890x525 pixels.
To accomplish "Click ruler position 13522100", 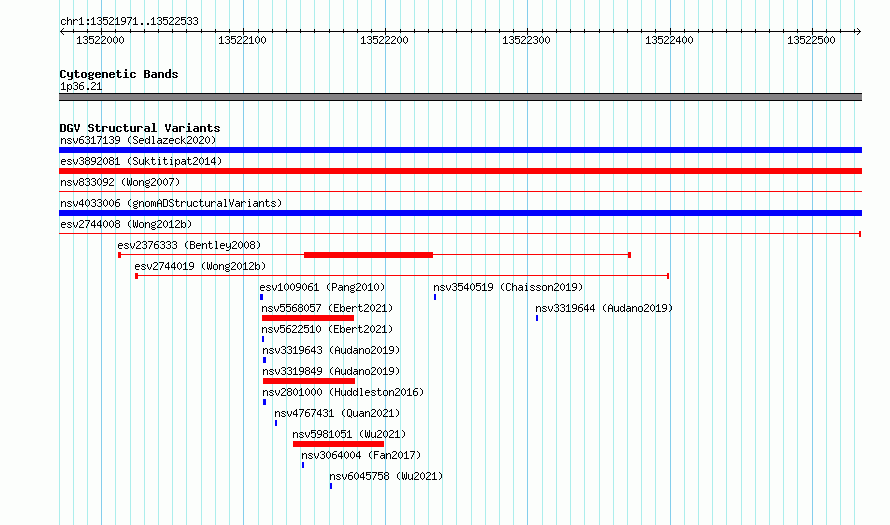I will click(x=242, y=40).
